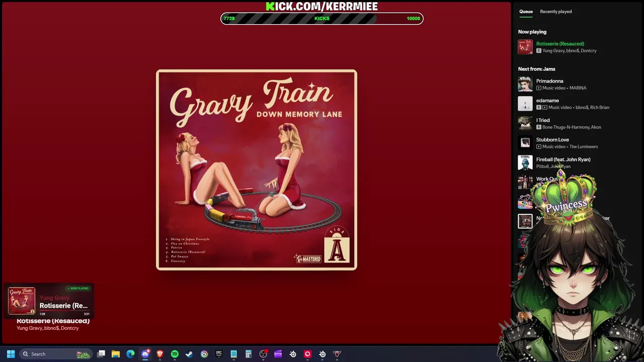Click the explicit E badge under I Tried
644x362 pixels.
[x=538, y=127]
